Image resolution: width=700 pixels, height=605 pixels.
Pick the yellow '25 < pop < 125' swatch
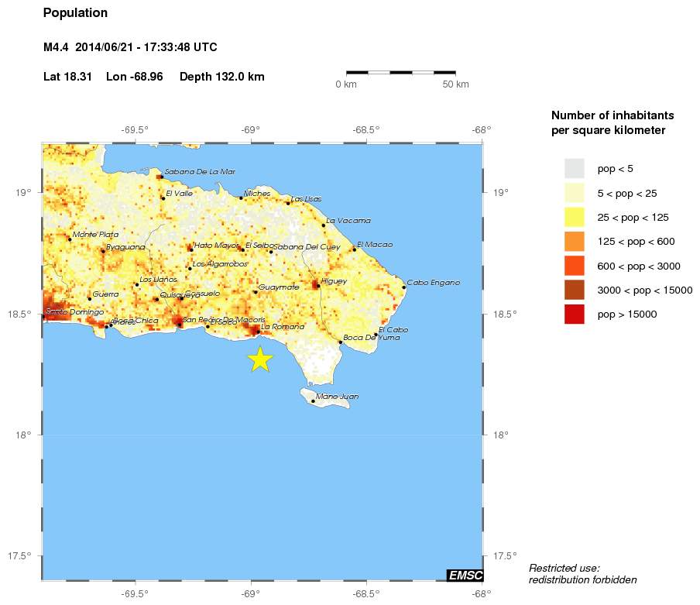tap(574, 217)
